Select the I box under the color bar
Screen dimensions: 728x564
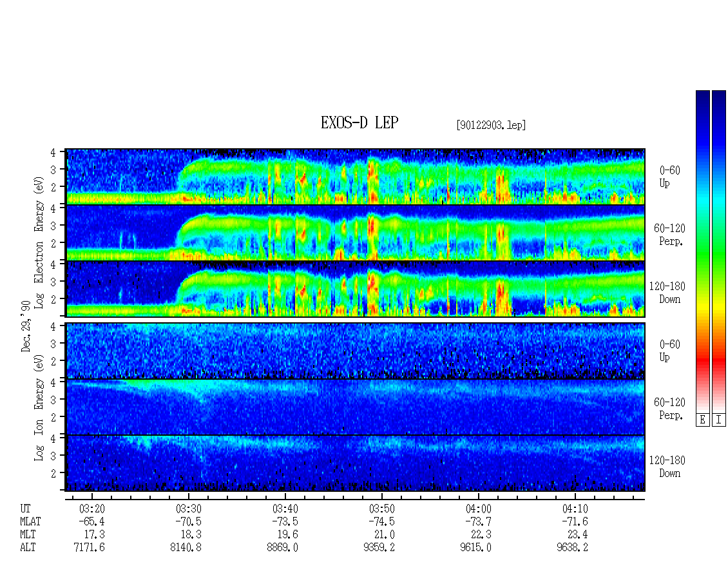[719, 420]
